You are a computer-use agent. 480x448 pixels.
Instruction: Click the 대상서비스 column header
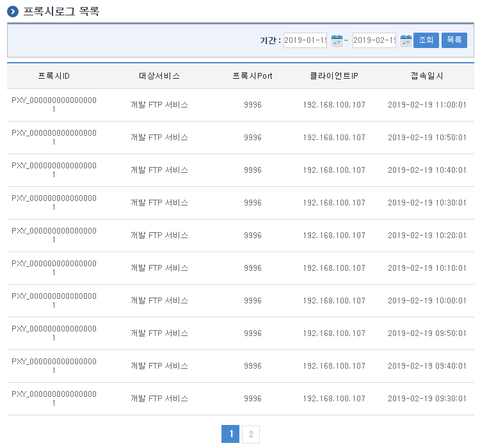pyautogui.click(x=159, y=76)
